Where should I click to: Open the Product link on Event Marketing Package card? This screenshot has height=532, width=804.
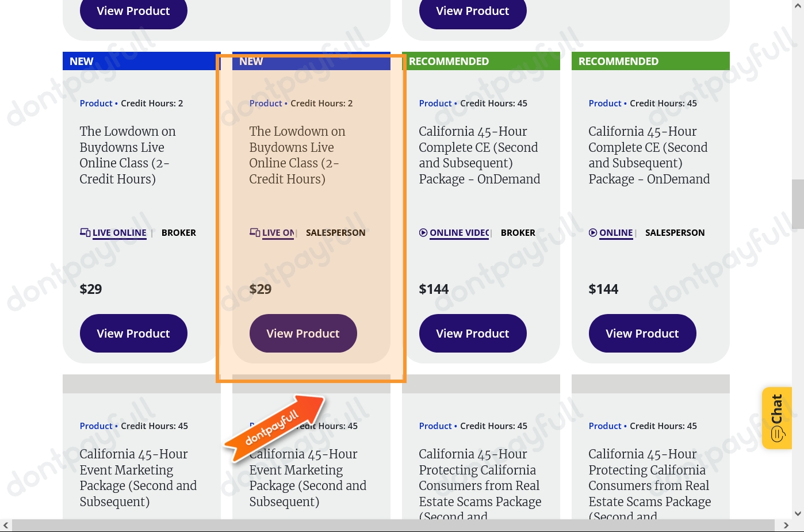tap(96, 426)
